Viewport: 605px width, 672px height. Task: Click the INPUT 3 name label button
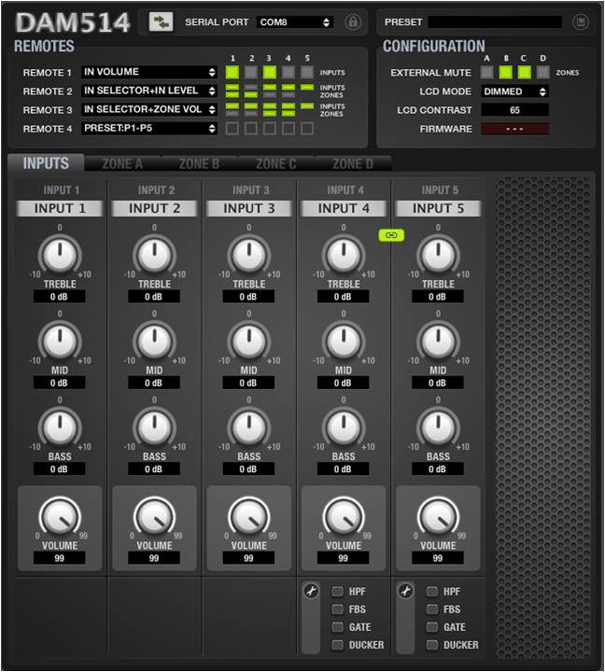249,208
